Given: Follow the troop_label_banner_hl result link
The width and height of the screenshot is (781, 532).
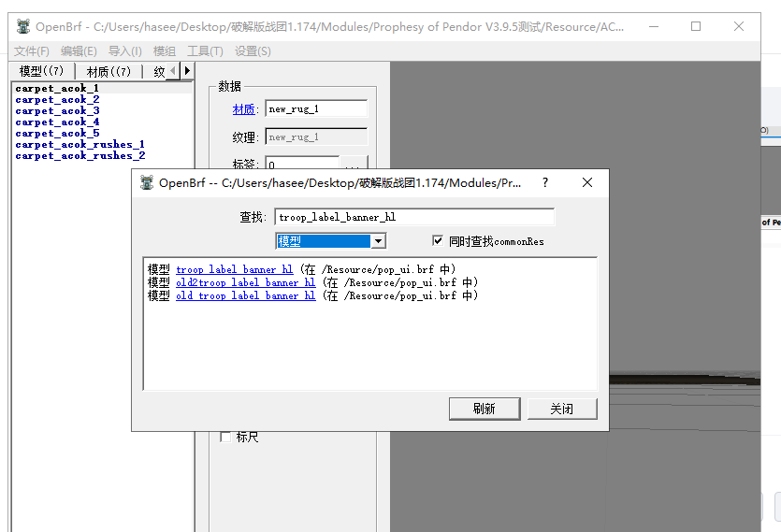Looking at the screenshot, I should (x=234, y=269).
